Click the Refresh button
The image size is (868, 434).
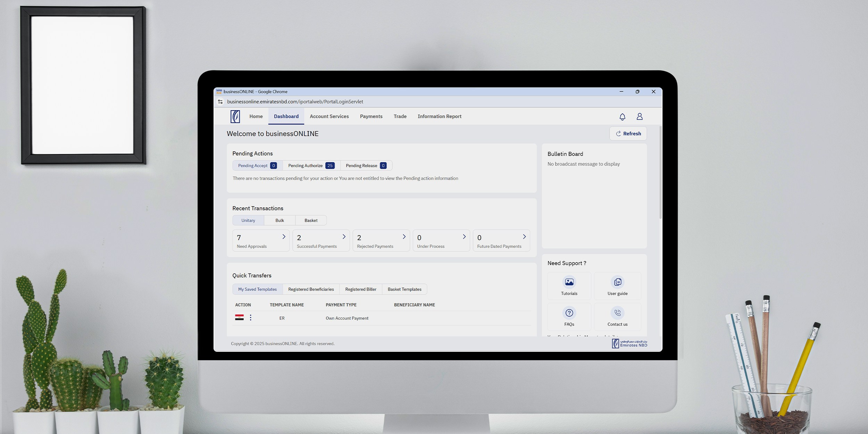628,134
